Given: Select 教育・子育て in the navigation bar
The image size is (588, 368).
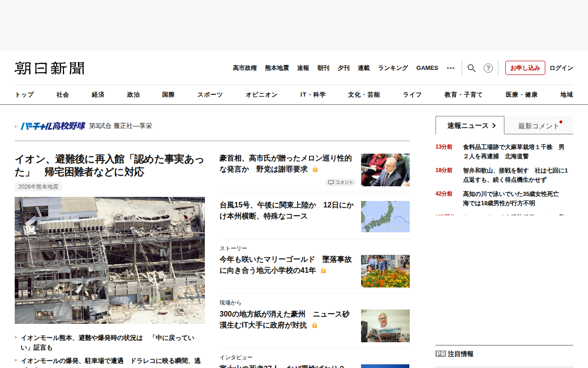Looking at the screenshot, I should point(464,95).
